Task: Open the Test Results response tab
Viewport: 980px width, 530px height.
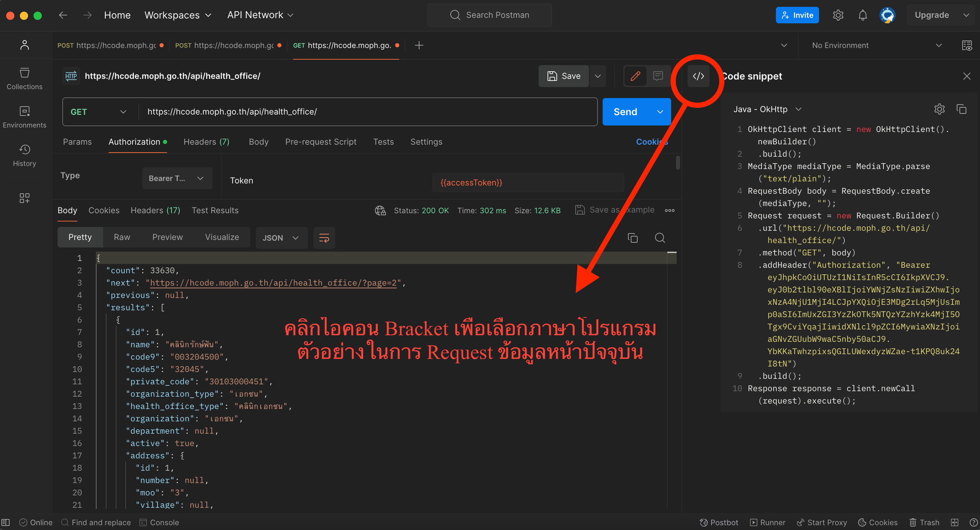Action: (x=215, y=210)
